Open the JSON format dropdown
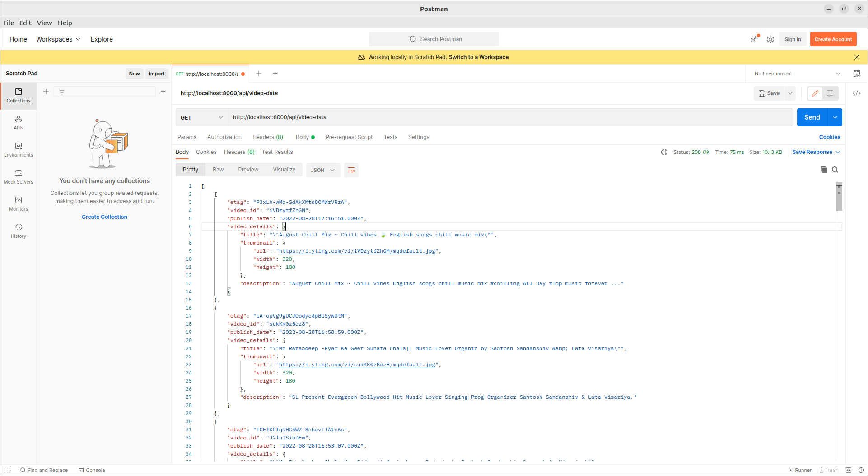The width and height of the screenshot is (868, 476). coord(323,170)
